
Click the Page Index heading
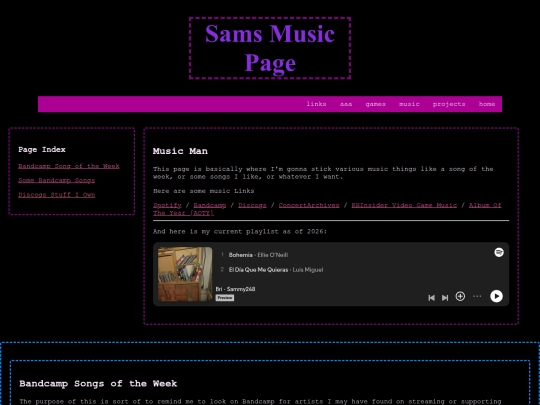[42, 149]
